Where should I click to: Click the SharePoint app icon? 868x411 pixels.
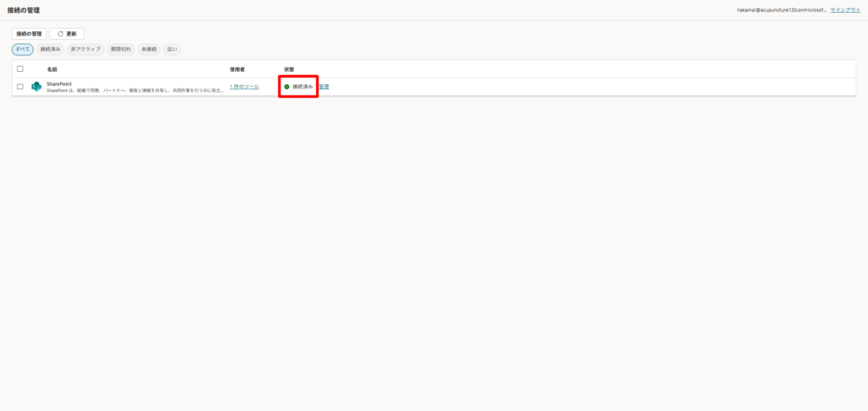click(x=36, y=87)
